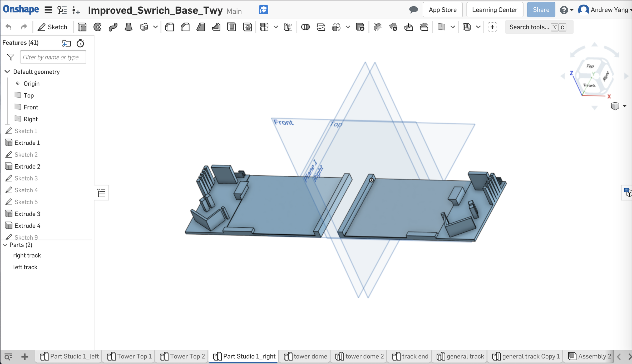The width and height of the screenshot is (632, 364).
Task: Open the Linear pattern dropdown arrow
Action: click(276, 27)
